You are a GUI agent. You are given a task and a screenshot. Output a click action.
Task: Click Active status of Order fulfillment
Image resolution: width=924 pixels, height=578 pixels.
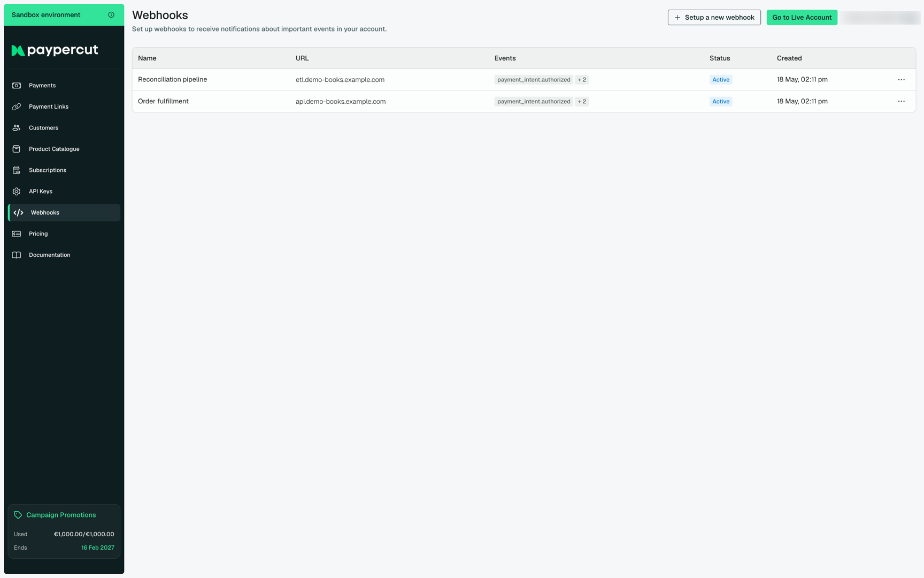click(x=721, y=101)
